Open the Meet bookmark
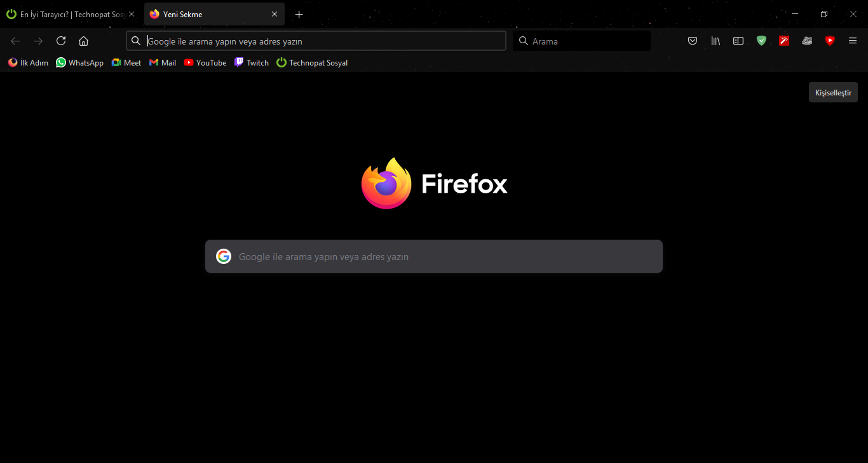The image size is (868, 463). 126,62
